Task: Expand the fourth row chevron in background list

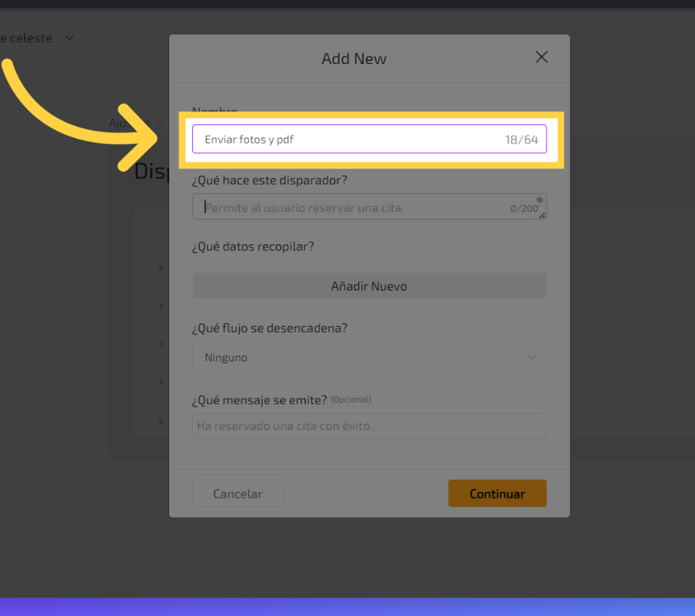Action: click(160, 383)
